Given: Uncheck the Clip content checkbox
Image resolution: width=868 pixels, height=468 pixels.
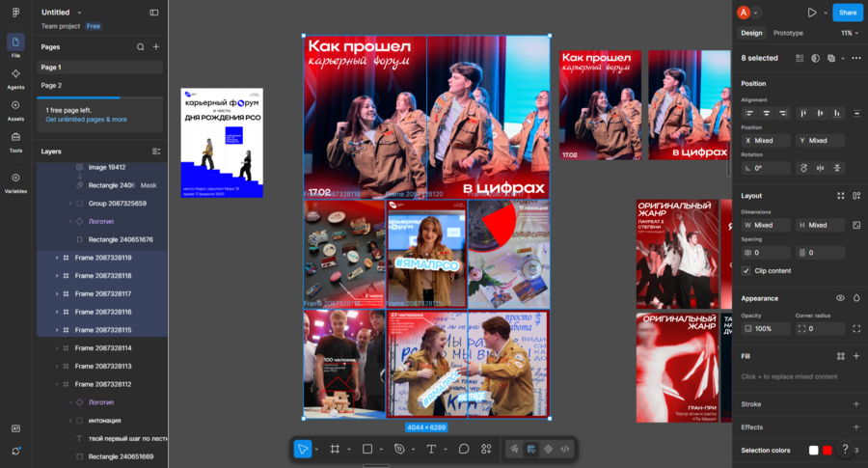Looking at the screenshot, I should [x=746, y=271].
